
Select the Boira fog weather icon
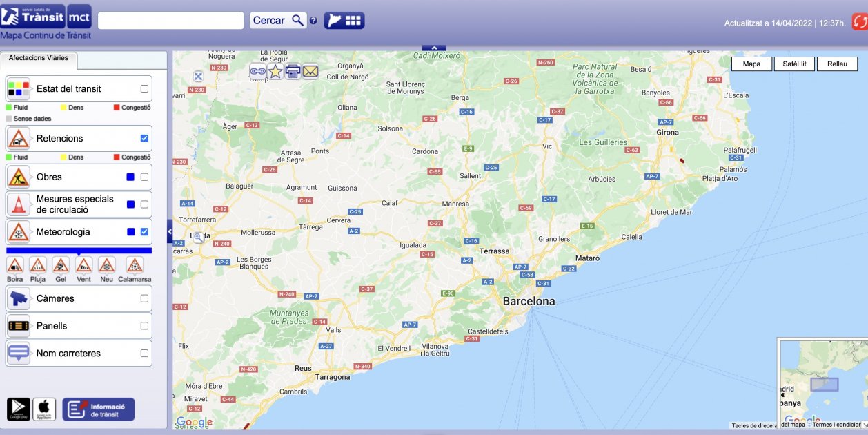(15, 265)
